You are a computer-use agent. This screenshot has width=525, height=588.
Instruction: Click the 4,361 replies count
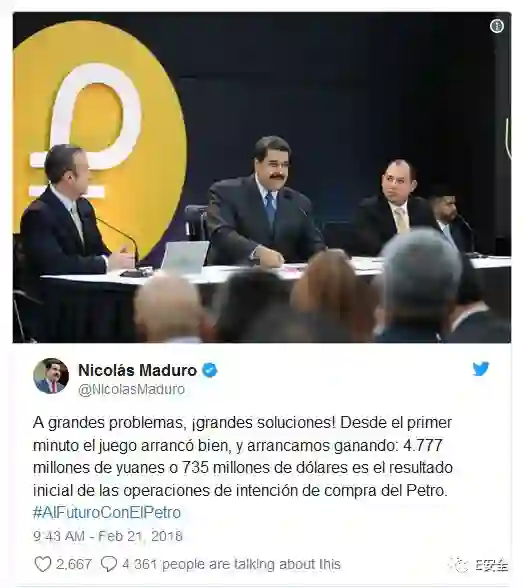(140, 564)
